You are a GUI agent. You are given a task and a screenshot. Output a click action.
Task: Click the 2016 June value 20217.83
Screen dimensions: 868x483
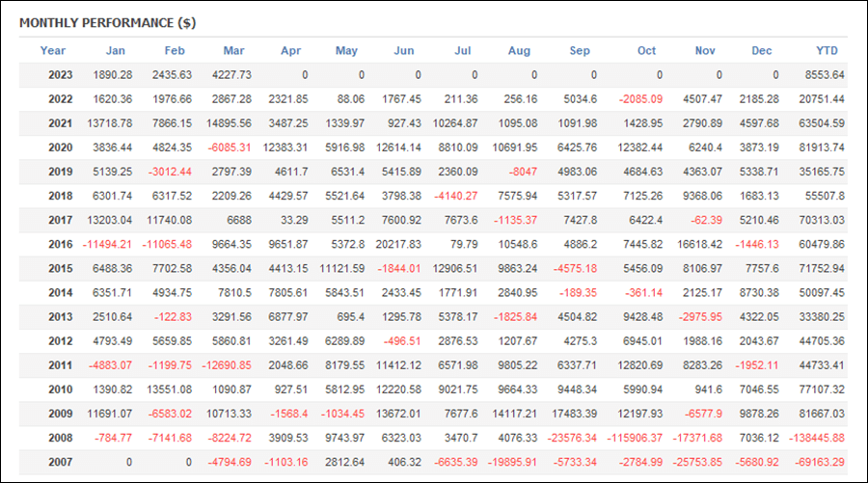coord(398,244)
